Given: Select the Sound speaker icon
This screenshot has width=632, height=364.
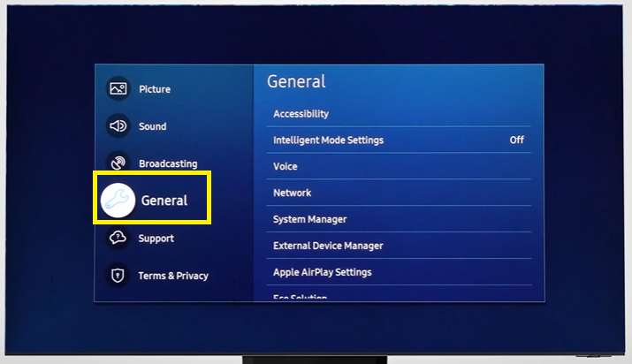Looking at the screenshot, I should click(x=118, y=126).
